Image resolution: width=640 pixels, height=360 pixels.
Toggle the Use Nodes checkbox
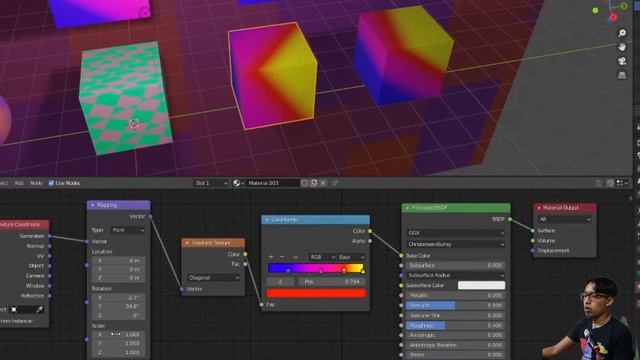[51, 183]
